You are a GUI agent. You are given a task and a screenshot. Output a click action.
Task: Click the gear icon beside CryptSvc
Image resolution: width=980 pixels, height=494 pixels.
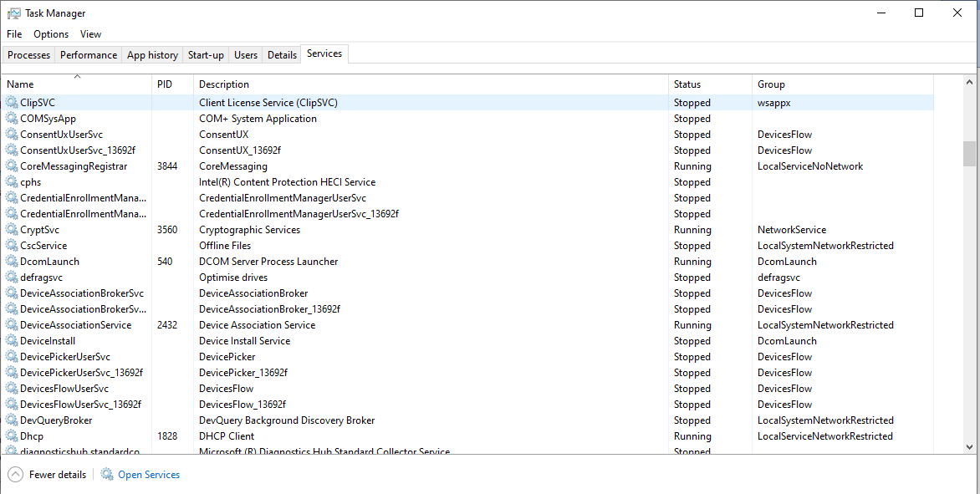click(x=11, y=229)
